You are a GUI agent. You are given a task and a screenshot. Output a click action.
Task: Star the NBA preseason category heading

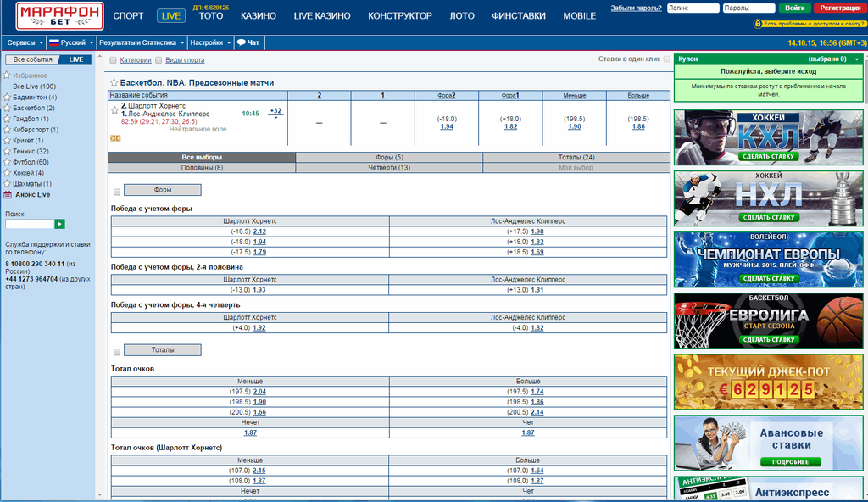click(x=114, y=82)
